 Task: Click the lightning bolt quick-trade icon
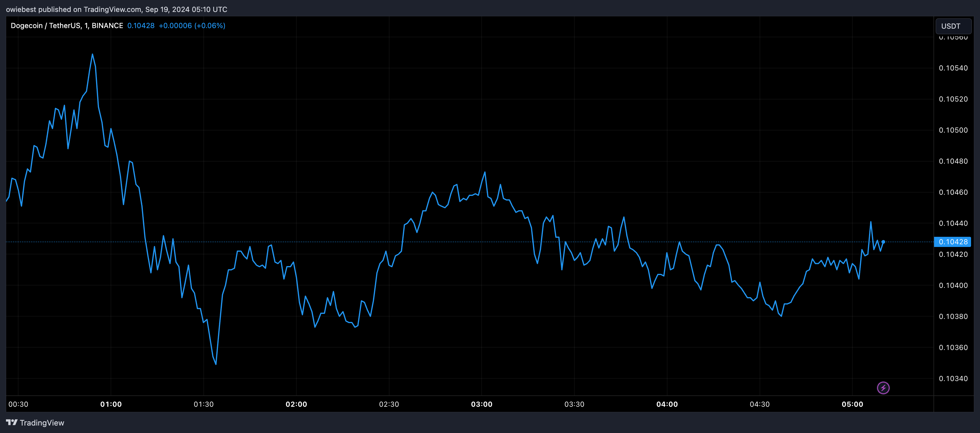[x=883, y=388]
